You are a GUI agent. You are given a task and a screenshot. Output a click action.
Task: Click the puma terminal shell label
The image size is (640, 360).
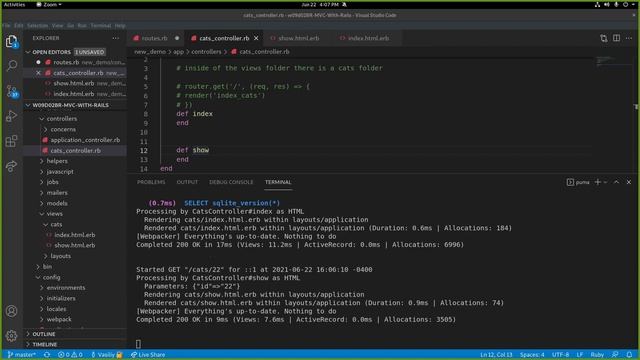pyautogui.click(x=578, y=182)
